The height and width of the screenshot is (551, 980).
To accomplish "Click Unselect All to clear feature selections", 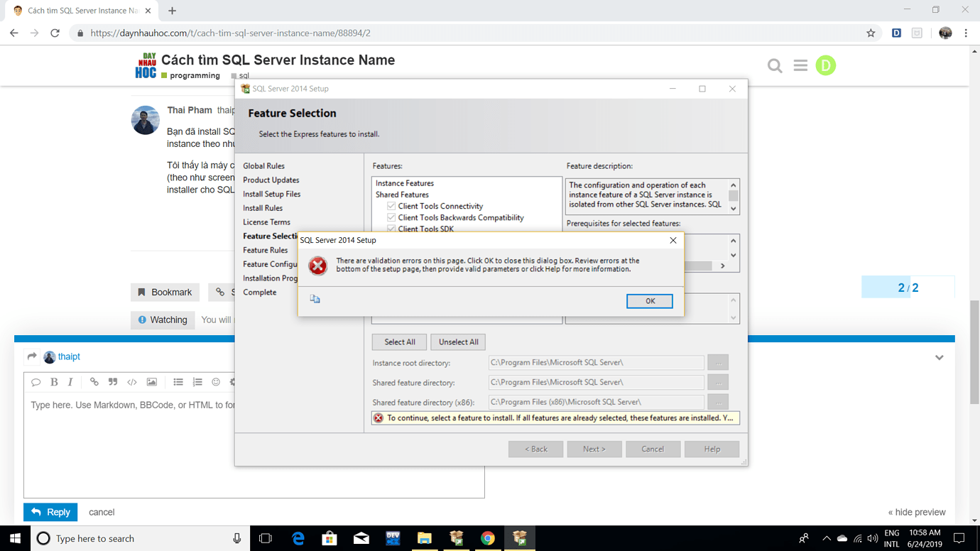I will 458,342.
